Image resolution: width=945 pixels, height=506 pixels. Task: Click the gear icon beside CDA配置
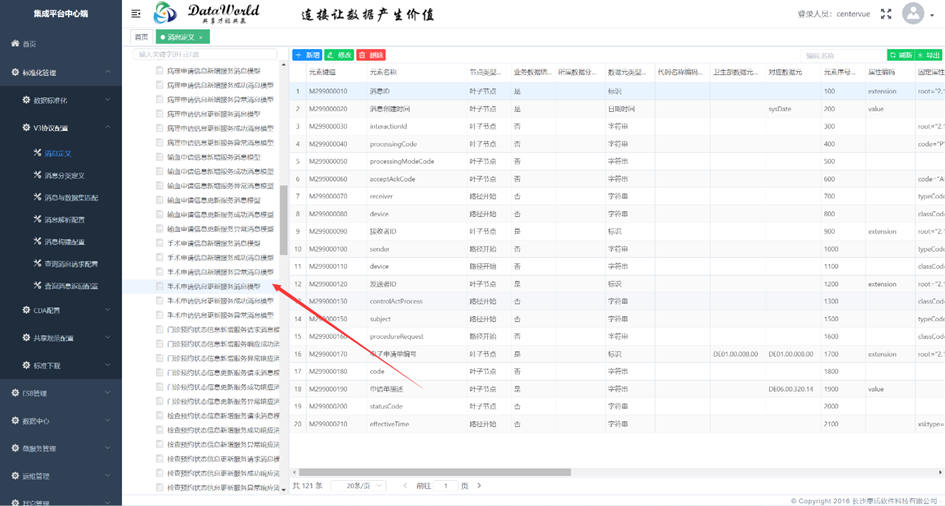pos(26,310)
